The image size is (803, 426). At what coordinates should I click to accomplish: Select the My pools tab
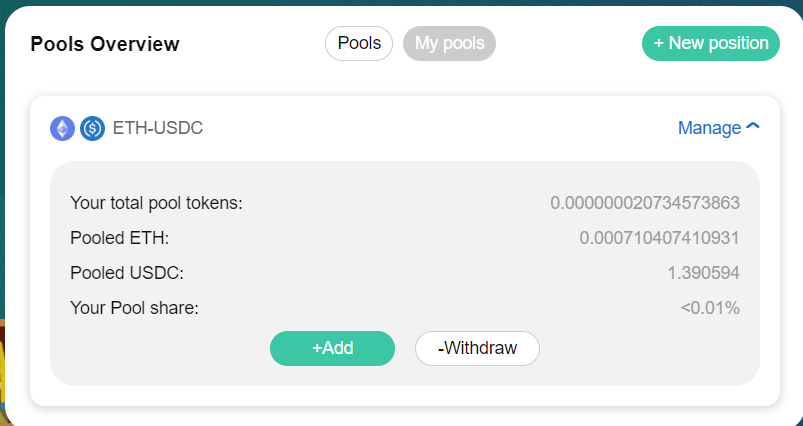pyautogui.click(x=449, y=44)
